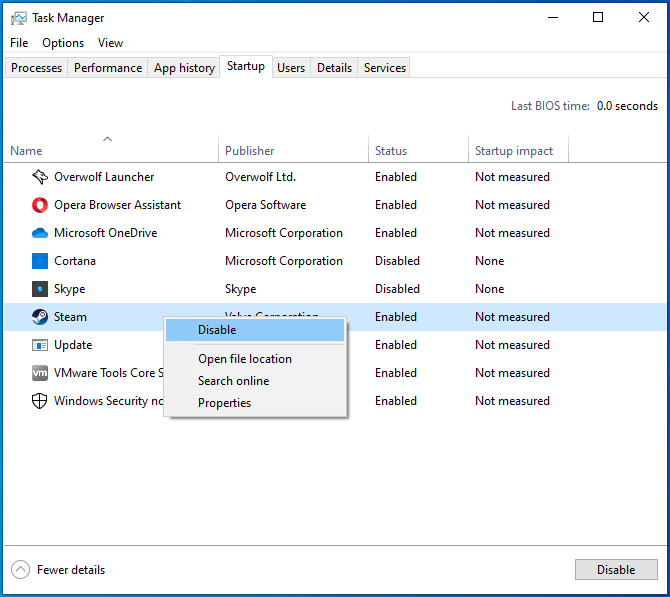Collapse view with Fewer details arrow
Image resolution: width=670 pixels, height=597 pixels.
21,570
